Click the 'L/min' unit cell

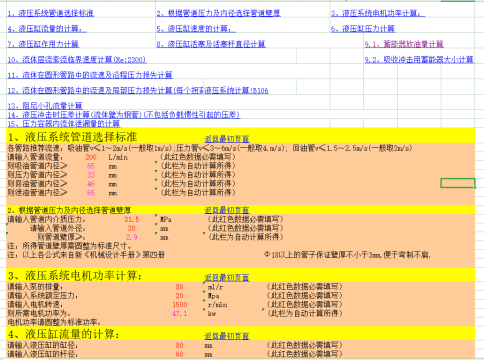point(118,157)
